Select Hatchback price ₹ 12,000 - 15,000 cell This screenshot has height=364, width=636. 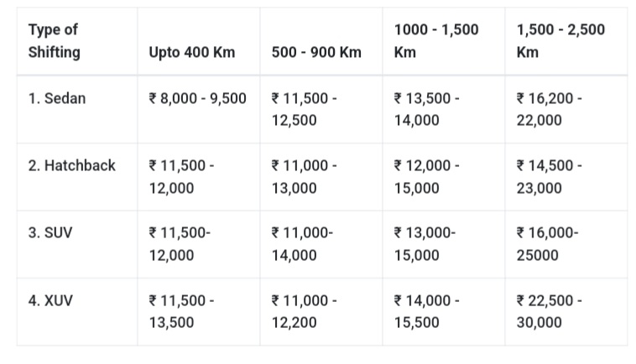(x=427, y=176)
